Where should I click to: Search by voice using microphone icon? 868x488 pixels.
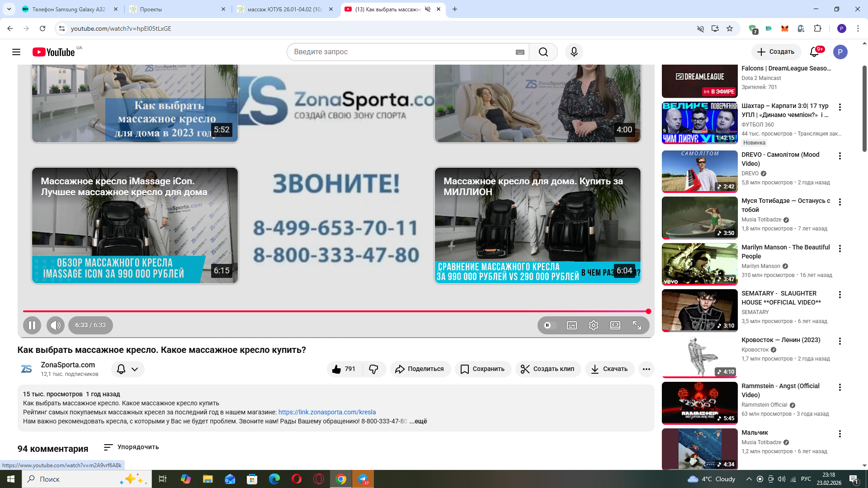coord(574,52)
